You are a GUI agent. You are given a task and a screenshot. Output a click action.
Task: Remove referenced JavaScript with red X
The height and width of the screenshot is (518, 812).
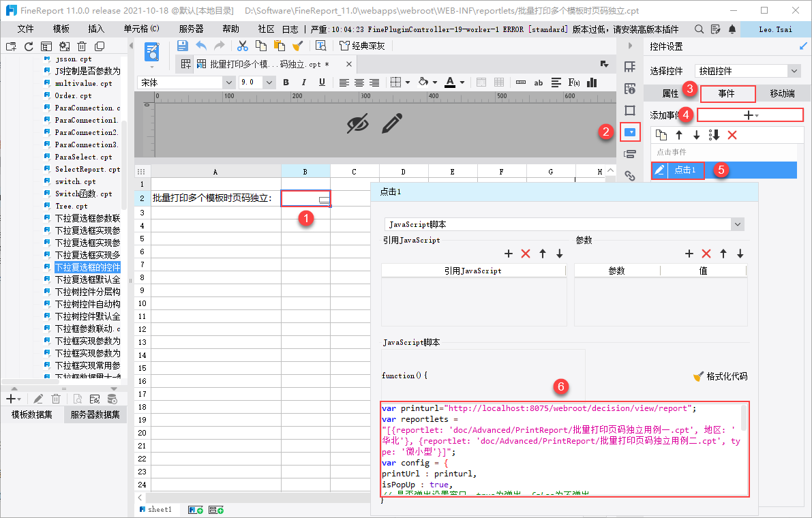click(x=526, y=254)
